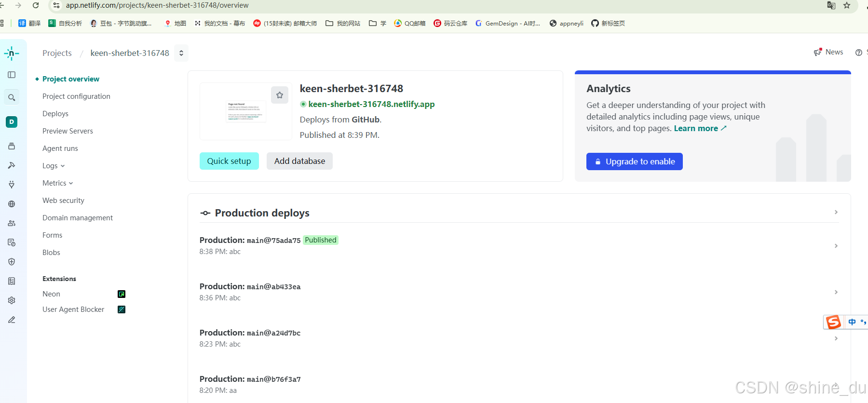This screenshot has width=868, height=403.
Task: Click the browser translate page icon
Action: coord(831,5)
